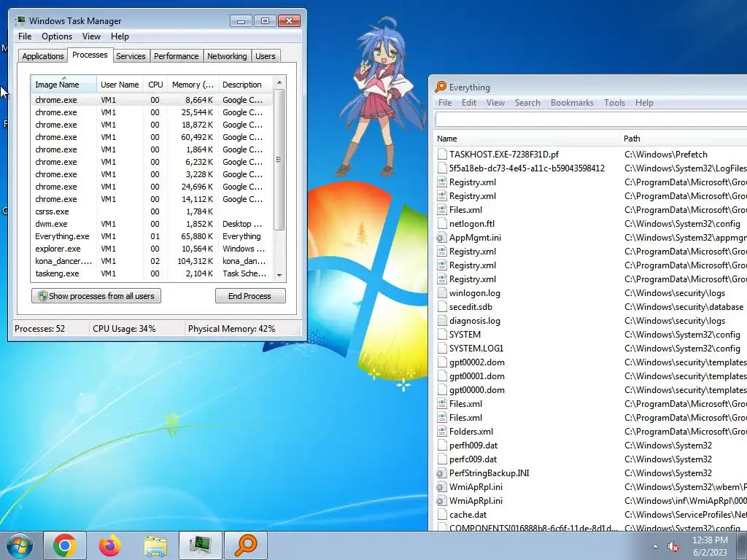Select the SYSTEM file in Everything list

pos(465,334)
